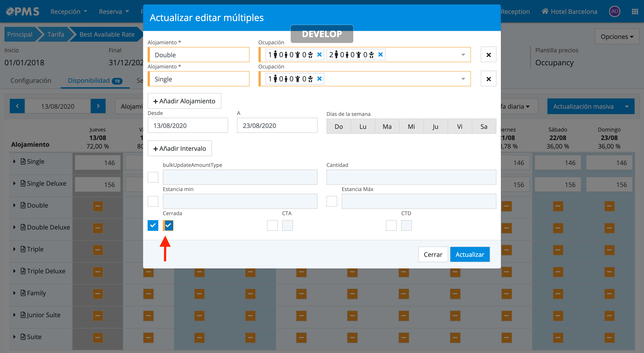Image resolution: width=644 pixels, height=353 pixels.
Task: Click the PMS logo
Action: pyautogui.click(x=23, y=11)
